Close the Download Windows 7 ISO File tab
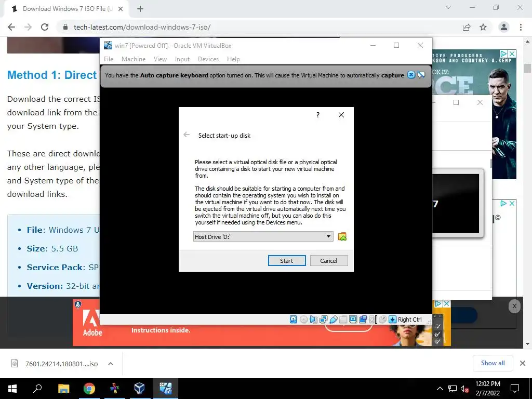 click(121, 9)
